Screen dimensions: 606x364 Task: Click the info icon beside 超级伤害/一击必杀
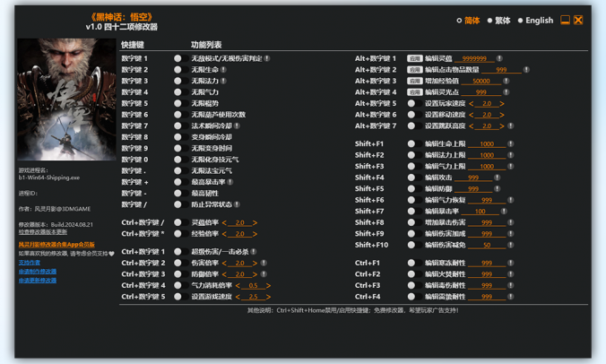[255, 252]
